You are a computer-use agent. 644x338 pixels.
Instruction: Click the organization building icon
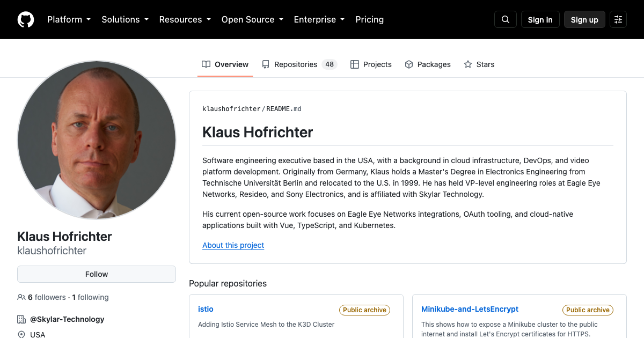tap(21, 319)
